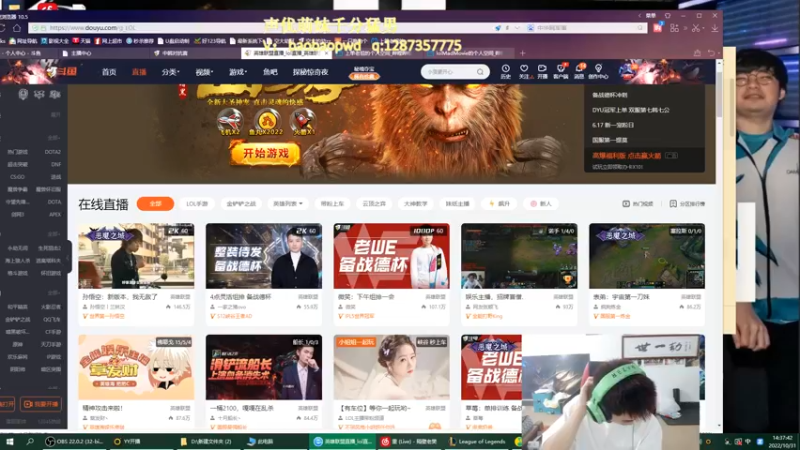The image size is (800, 450).
Task: Click the shield icon in left sidebar
Action: (23, 94)
